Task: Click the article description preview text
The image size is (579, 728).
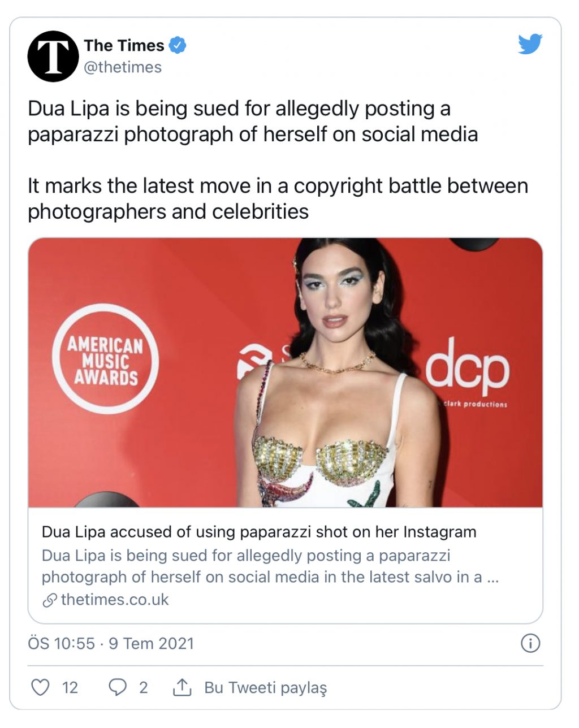Action: coord(270,566)
